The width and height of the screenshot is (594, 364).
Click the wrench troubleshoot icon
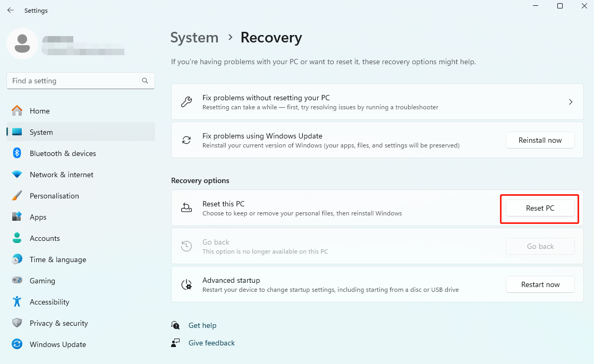click(x=186, y=102)
